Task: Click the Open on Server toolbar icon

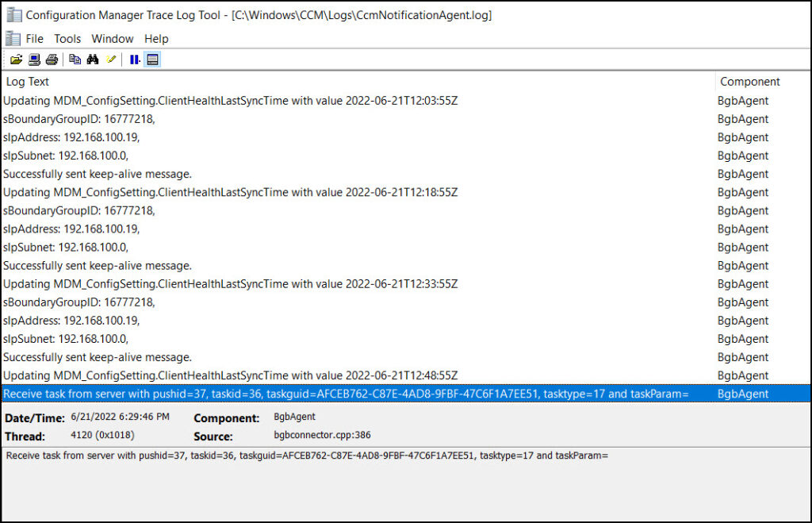Action: tap(34, 60)
